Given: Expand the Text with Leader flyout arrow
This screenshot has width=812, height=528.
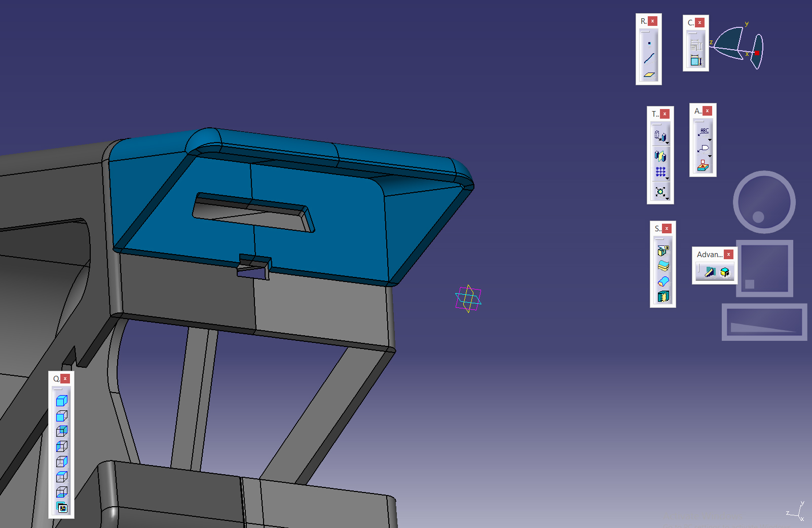Looking at the screenshot, I should point(710,140).
